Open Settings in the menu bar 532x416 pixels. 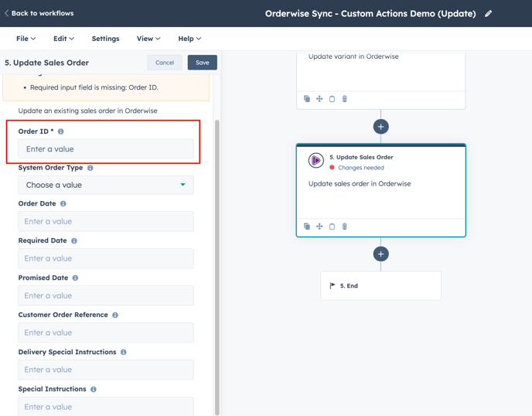click(105, 39)
